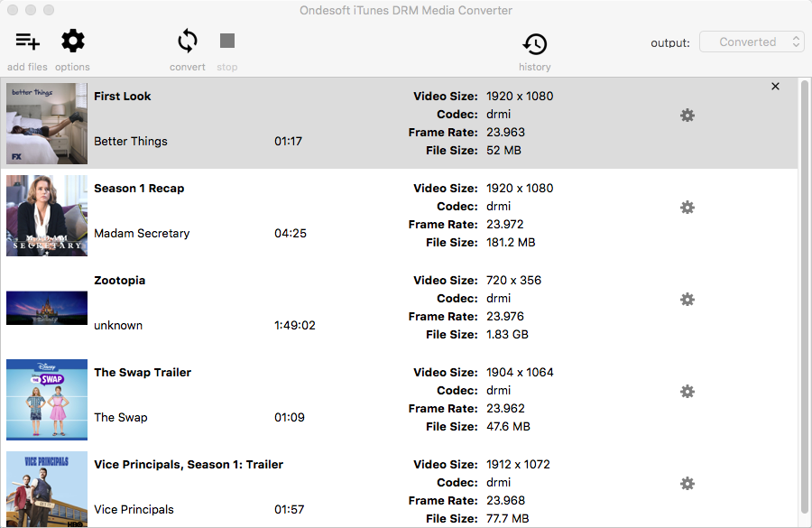Click the title 'Season 1 Recap'
This screenshot has height=528, width=812.
tap(139, 189)
